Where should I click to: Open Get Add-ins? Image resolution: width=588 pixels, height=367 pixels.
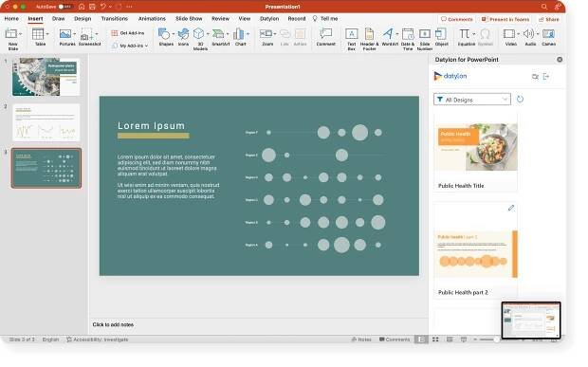[x=128, y=33]
